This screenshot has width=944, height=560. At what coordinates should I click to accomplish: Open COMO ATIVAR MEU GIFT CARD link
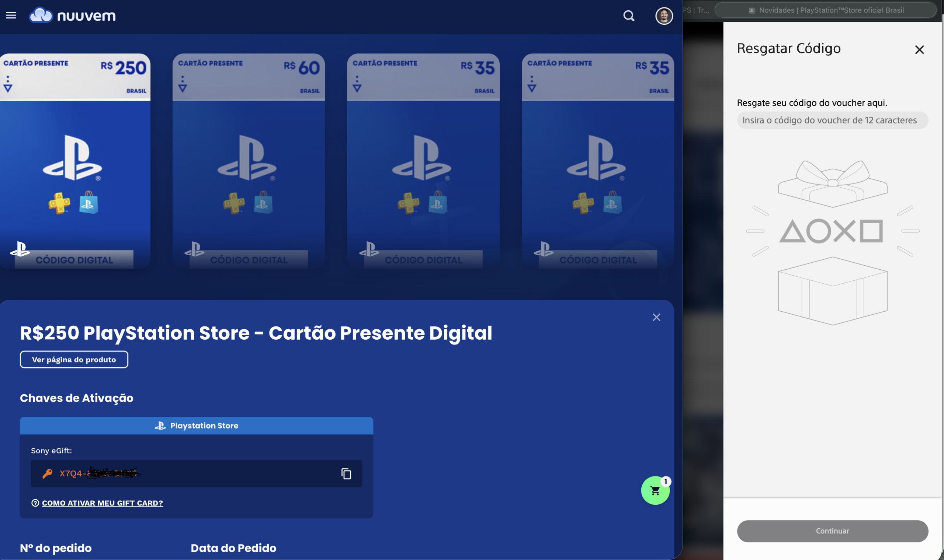103,503
